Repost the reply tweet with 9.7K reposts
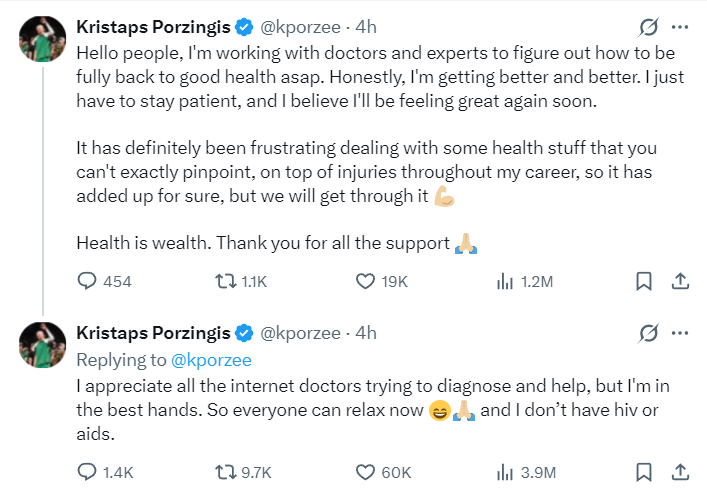 pos(243,472)
